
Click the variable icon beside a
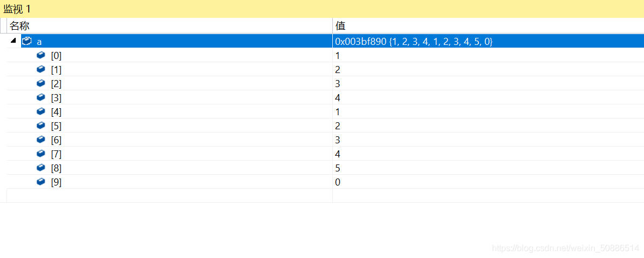coord(27,41)
